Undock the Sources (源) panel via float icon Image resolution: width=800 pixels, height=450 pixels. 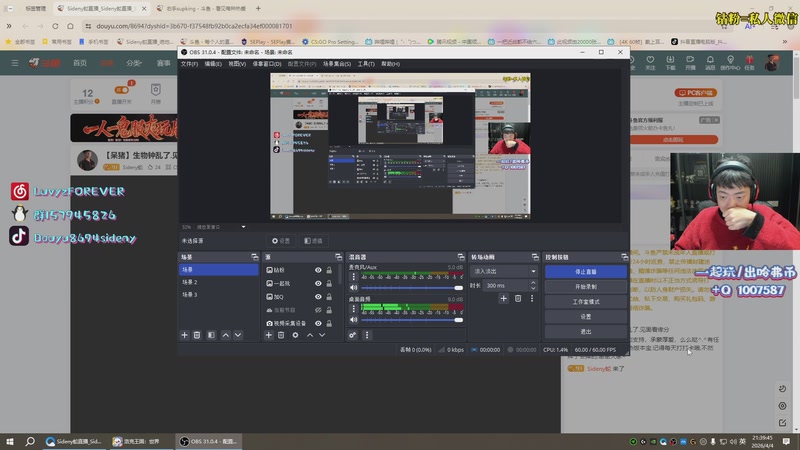pyautogui.click(x=338, y=257)
